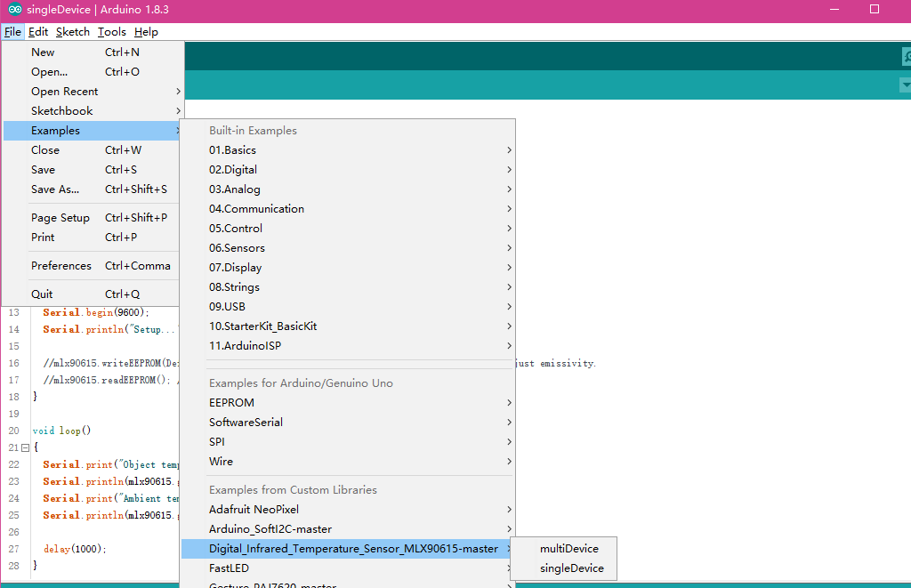The image size is (911, 588).
Task: Expand the 05.Control examples submenu
Action: 348,229
